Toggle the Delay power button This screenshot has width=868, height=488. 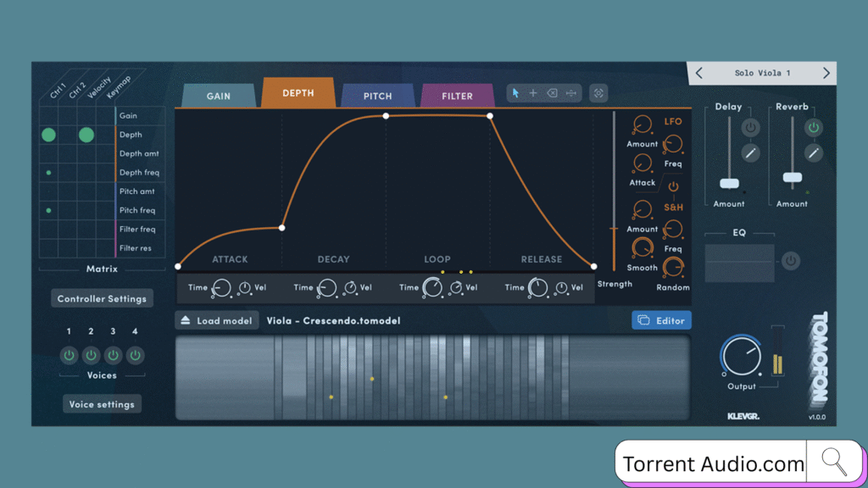click(x=750, y=128)
